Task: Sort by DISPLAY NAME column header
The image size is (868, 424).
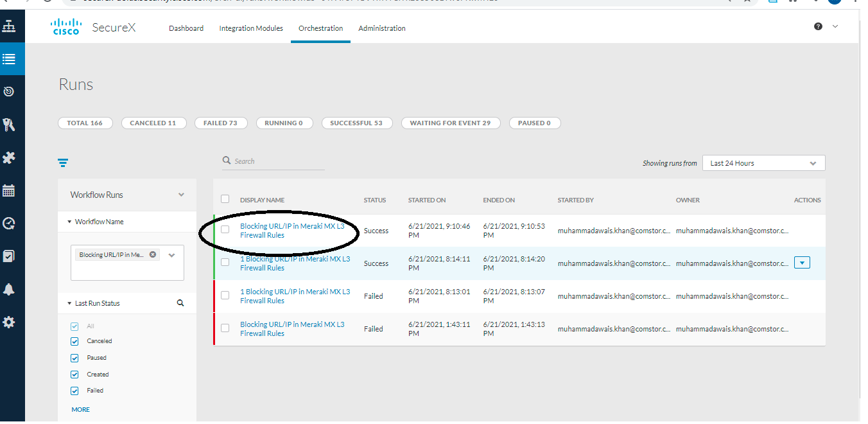Action: [x=262, y=200]
